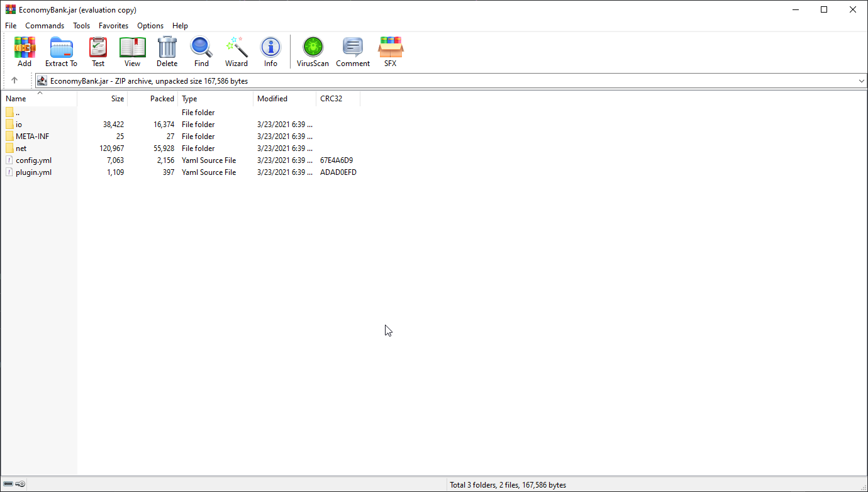Click the archive path address field

pos(445,81)
